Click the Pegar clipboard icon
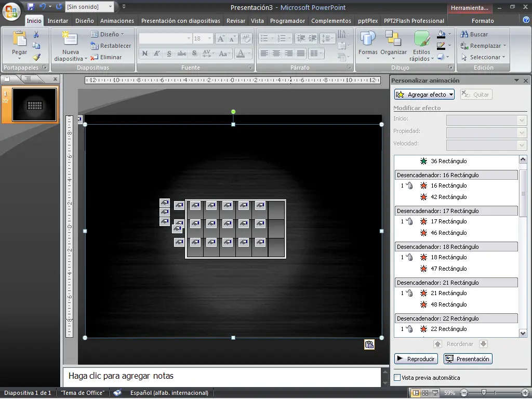This screenshot has width=532, height=399. [x=19, y=38]
